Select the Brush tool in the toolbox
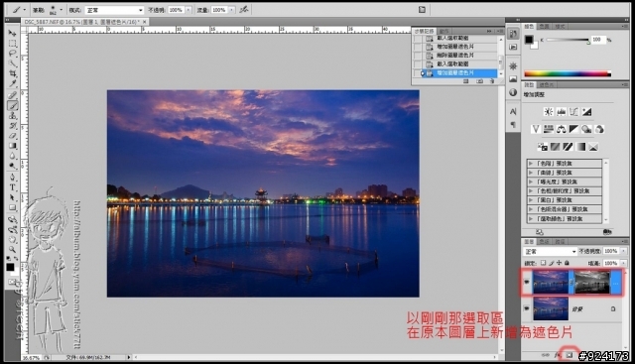The height and width of the screenshot is (364, 635). tap(12, 106)
